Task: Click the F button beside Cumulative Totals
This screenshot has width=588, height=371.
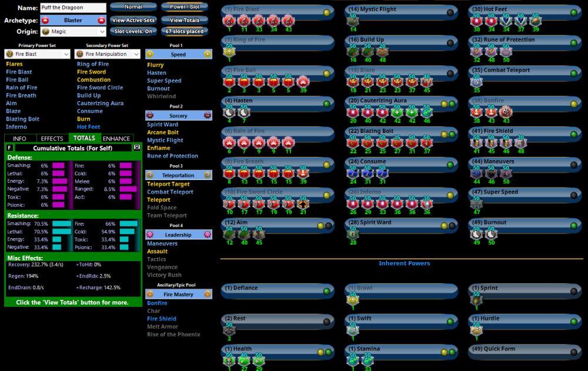Action: [x=10, y=148]
